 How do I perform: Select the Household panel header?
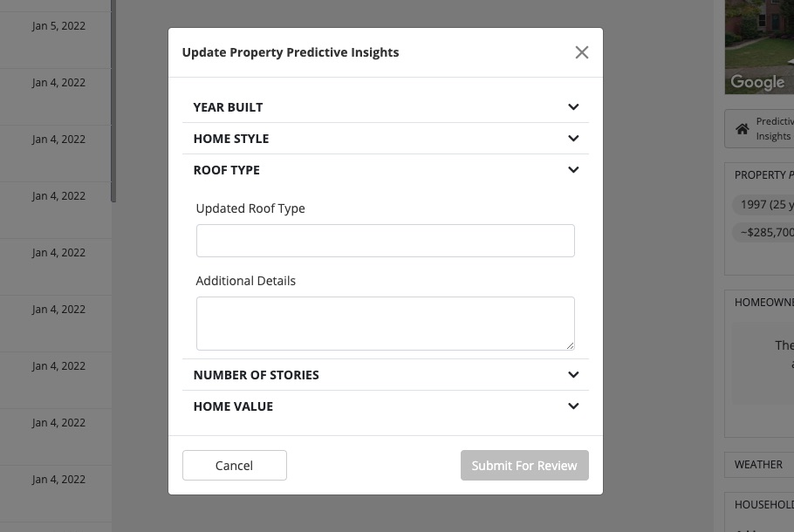(763, 504)
